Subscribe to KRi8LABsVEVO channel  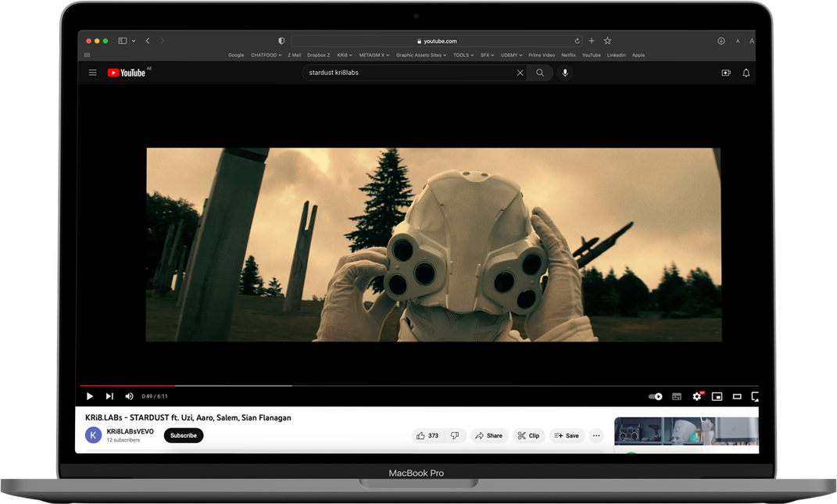point(184,435)
